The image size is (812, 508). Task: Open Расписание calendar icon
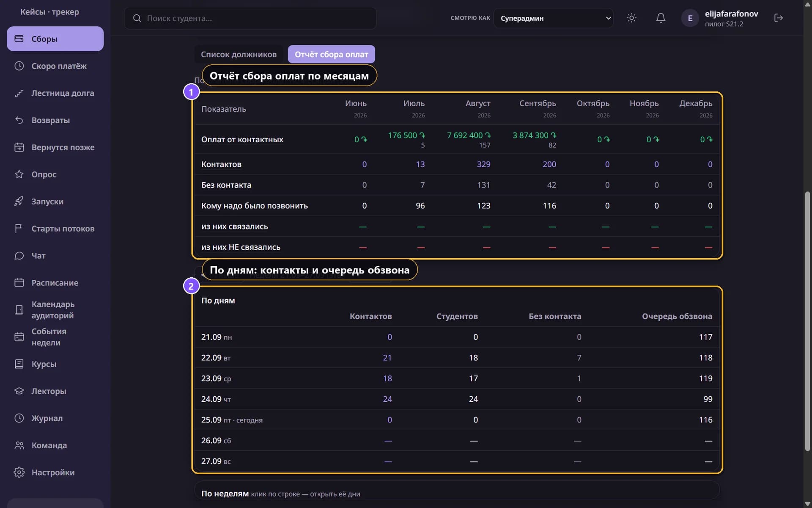[19, 282]
